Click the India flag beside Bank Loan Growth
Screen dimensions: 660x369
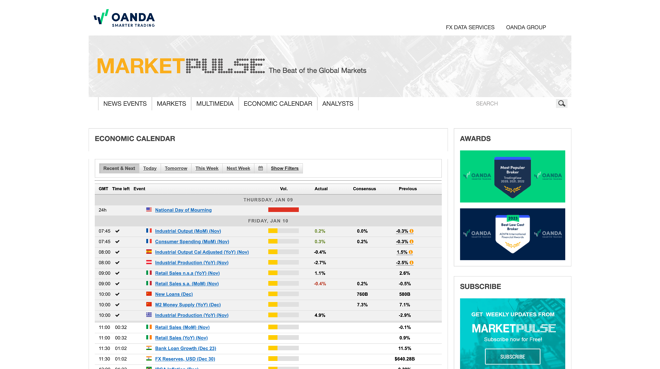click(x=149, y=348)
